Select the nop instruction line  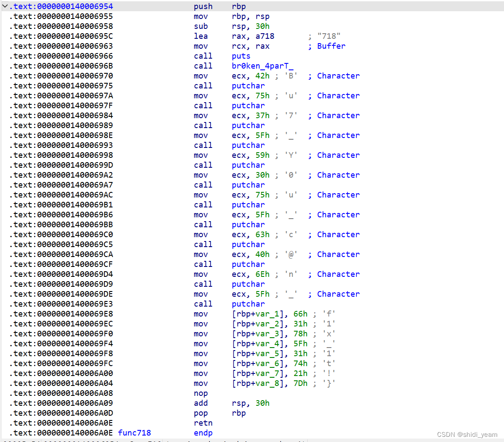(200, 393)
